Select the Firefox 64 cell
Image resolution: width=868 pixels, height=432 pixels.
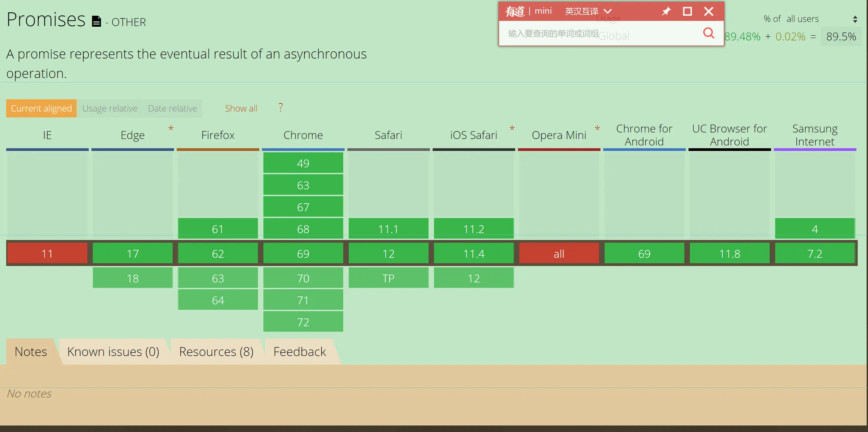point(218,300)
